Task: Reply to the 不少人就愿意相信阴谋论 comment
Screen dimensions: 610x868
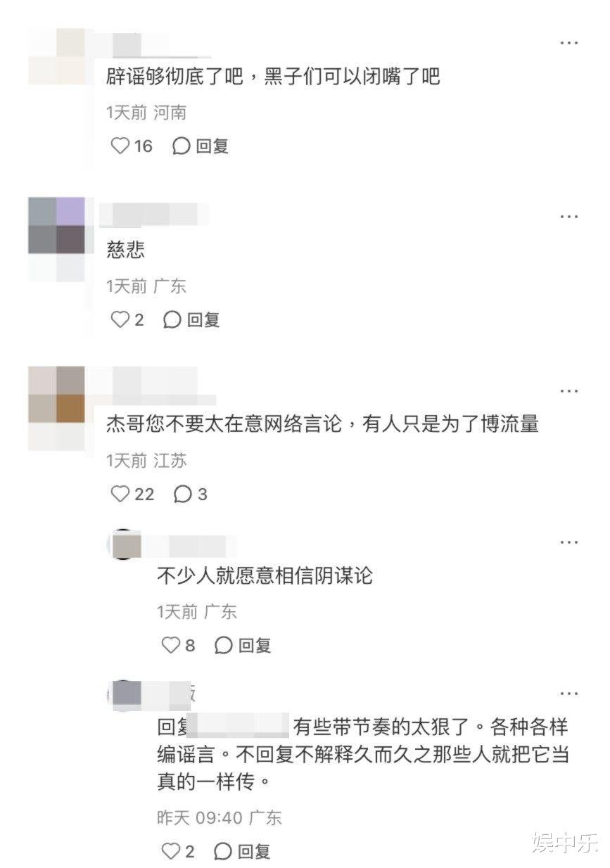Action: tap(243, 644)
